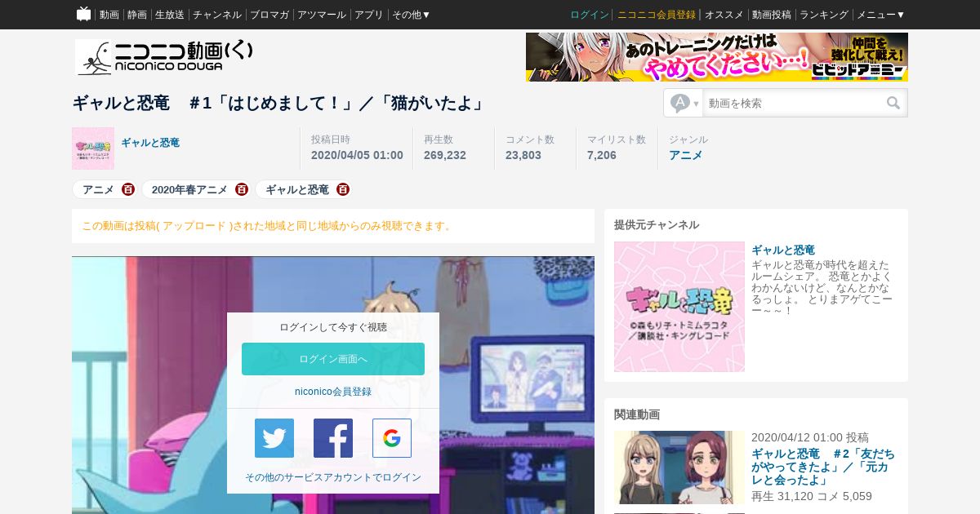Click ギャルと恐竜 channel title in 提供元チャンネル
The image size is (980, 514).
[x=783, y=250]
